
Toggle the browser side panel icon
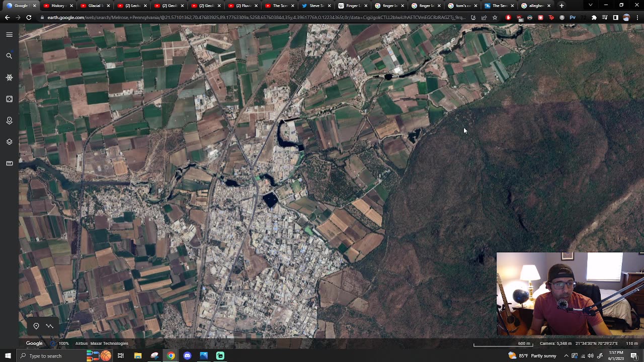click(x=615, y=18)
